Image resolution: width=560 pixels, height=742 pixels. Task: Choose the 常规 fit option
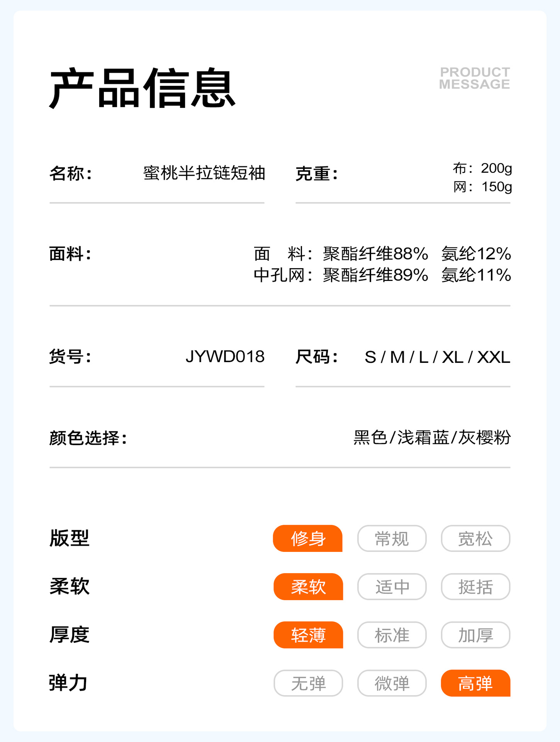point(392,538)
